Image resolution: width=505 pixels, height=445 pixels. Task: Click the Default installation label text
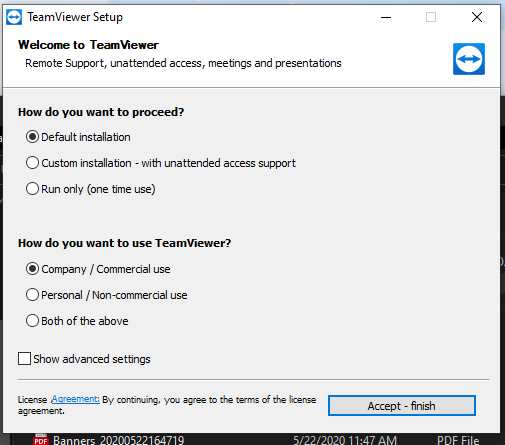[86, 137]
